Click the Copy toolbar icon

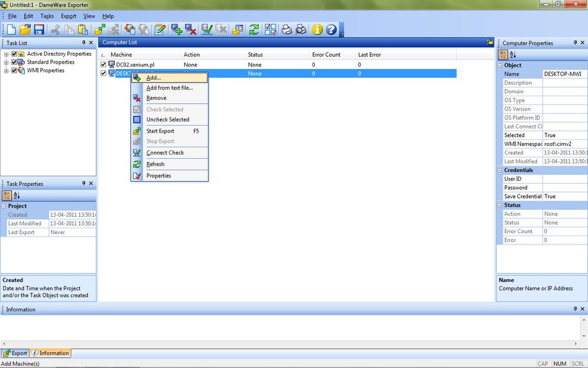pos(69,29)
